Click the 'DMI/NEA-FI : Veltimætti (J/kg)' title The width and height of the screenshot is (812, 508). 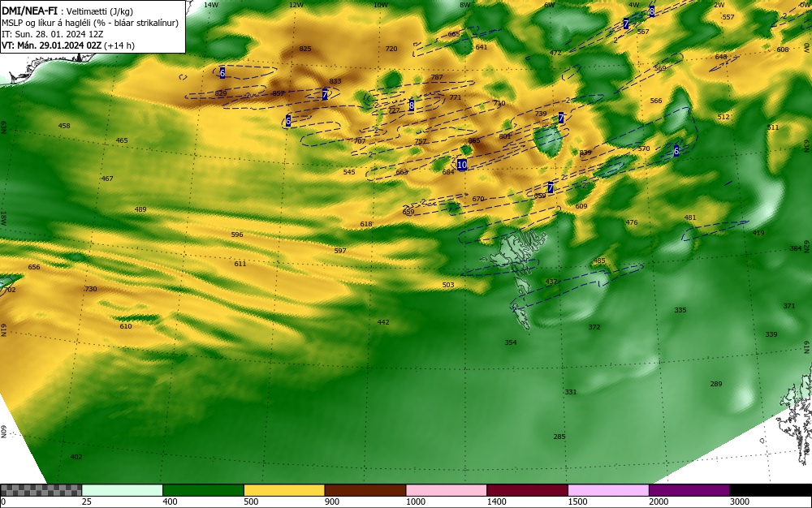point(67,11)
